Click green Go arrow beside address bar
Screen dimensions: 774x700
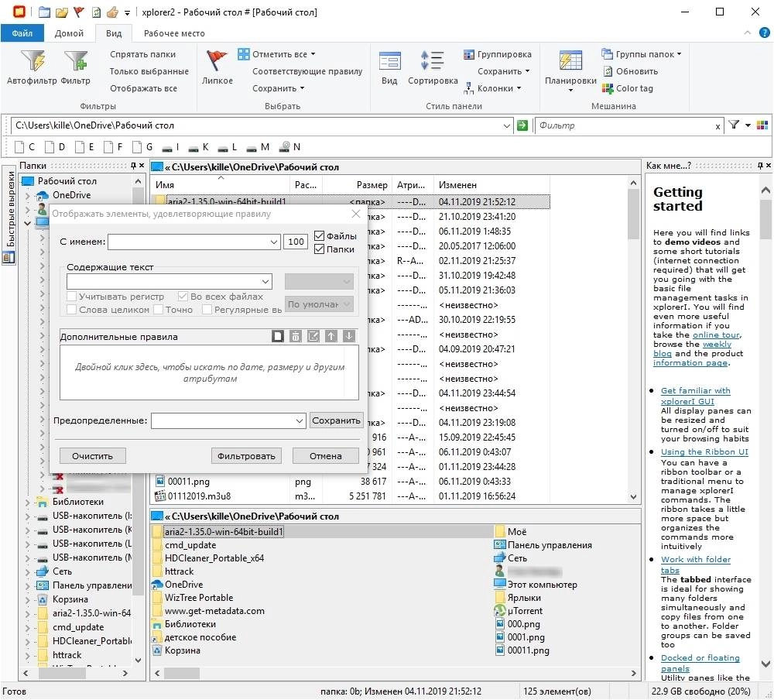tap(522, 125)
